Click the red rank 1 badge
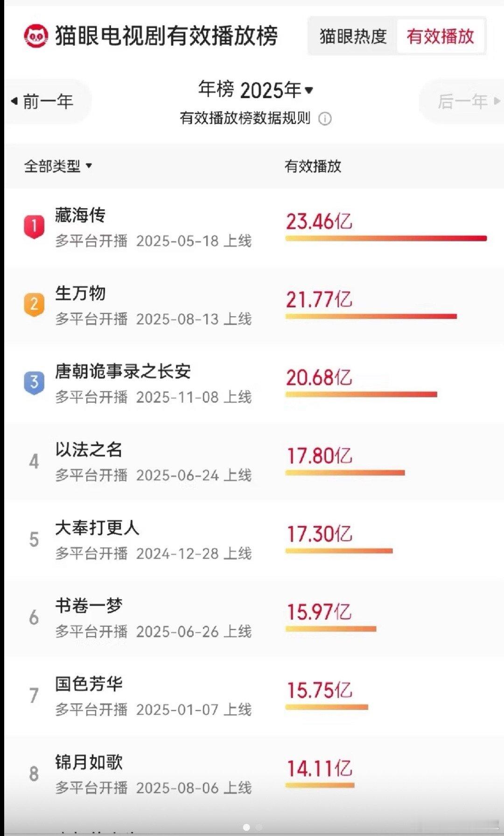504x836 pixels. 34,227
